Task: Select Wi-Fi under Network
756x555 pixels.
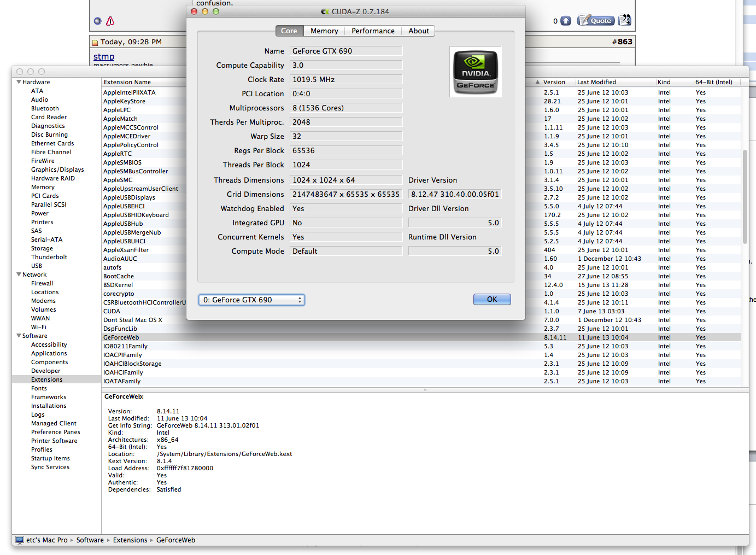Action: [x=39, y=327]
